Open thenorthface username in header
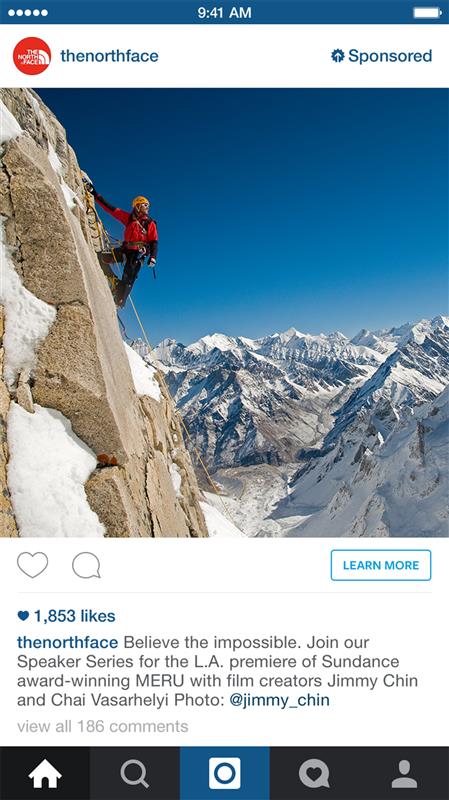449x800 pixels. coord(109,56)
